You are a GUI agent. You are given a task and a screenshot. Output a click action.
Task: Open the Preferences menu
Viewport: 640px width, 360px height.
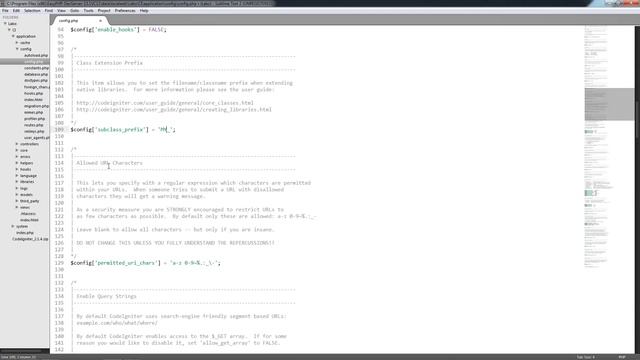[x=125, y=11]
